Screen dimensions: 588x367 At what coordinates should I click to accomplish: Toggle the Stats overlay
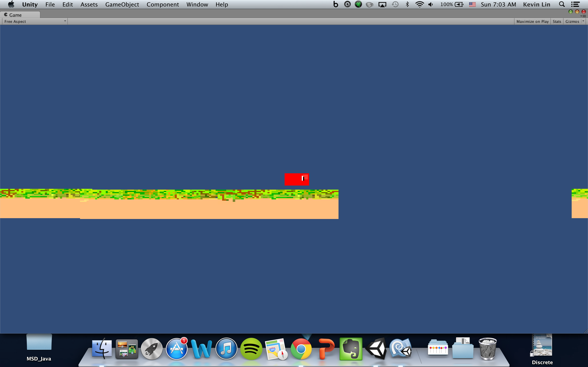click(557, 21)
